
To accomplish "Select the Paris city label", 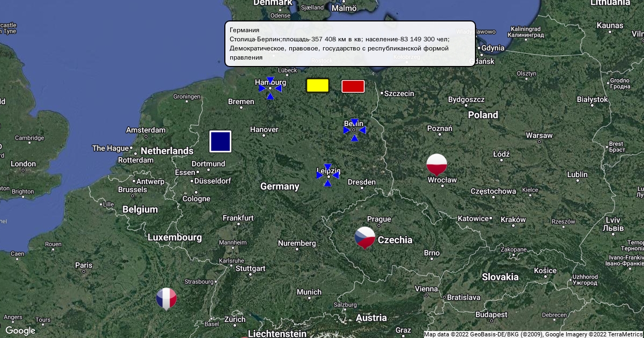I will (x=84, y=265).
